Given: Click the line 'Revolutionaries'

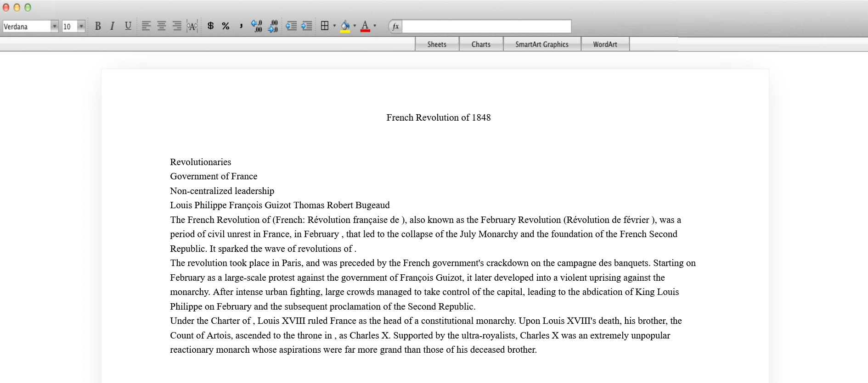Looking at the screenshot, I should pos(201,162).
